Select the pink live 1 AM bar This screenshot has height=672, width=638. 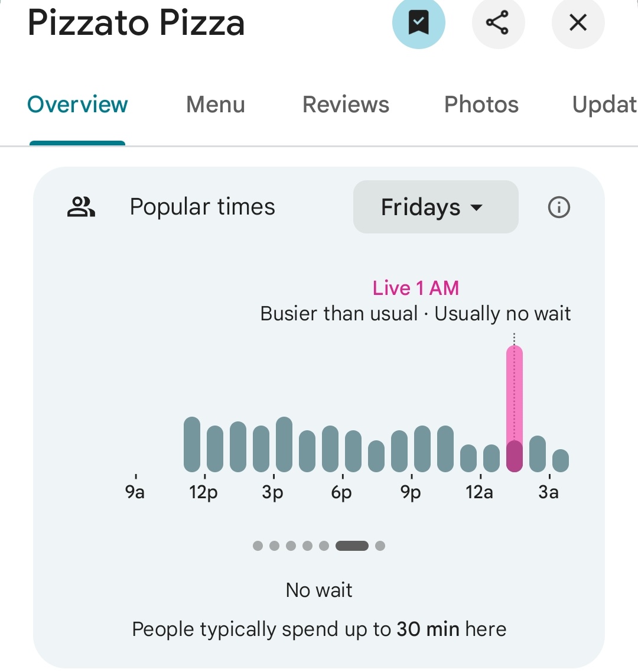514,408
